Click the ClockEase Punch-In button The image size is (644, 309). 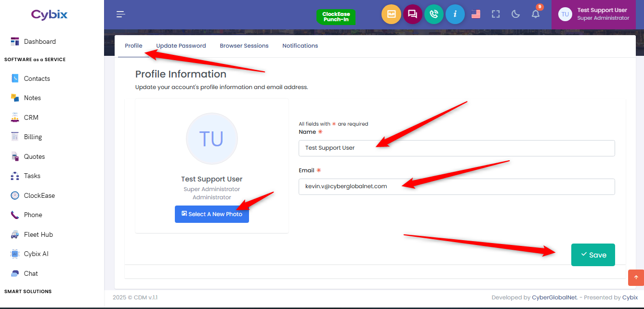tap(336, 17)
